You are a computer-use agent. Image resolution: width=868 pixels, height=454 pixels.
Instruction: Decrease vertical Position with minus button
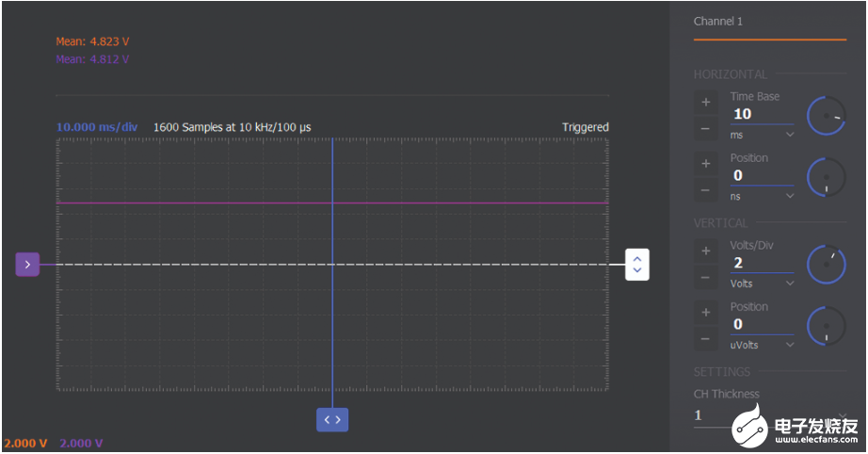(706, 339)
